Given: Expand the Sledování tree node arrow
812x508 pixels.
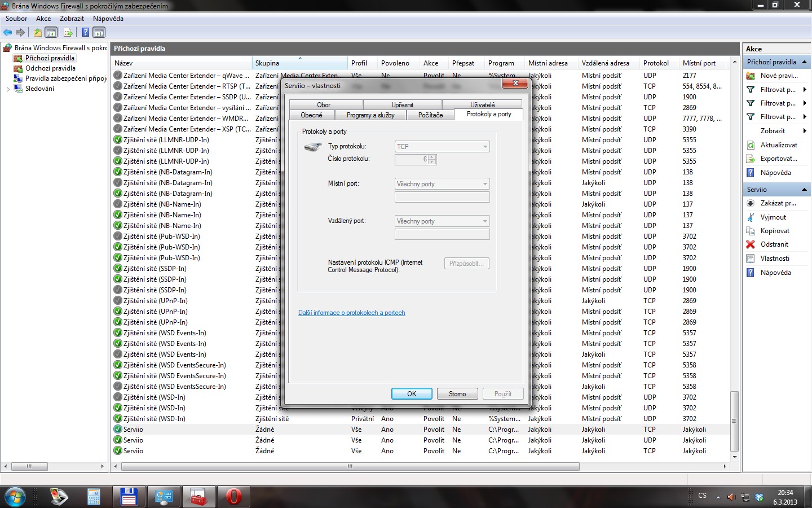Looking at the screenshot, I should tap(8, 89).
